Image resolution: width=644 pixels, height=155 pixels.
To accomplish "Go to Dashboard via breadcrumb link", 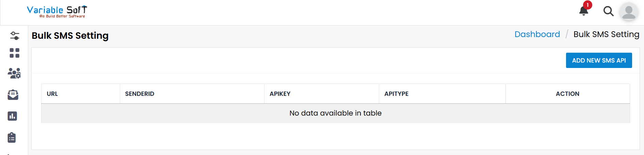I will point(537,34).
